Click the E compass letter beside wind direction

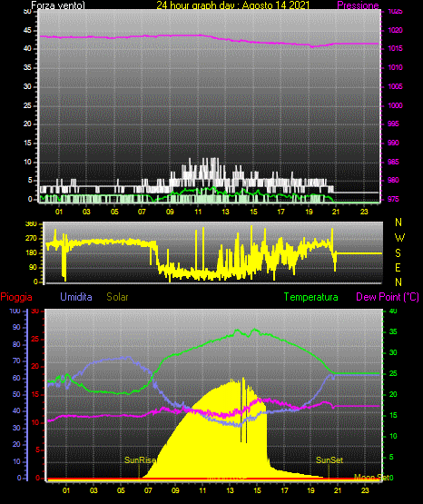[x=398, y=267]
